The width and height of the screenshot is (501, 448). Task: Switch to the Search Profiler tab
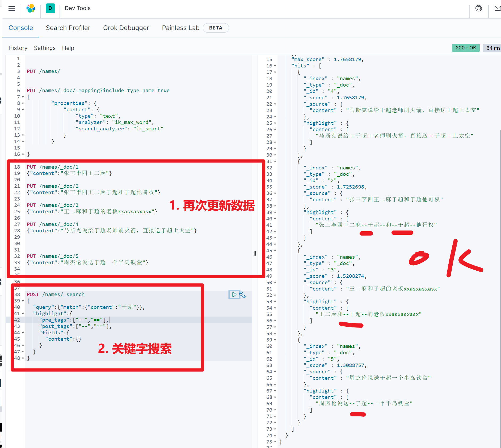click(x=68, y=28)
